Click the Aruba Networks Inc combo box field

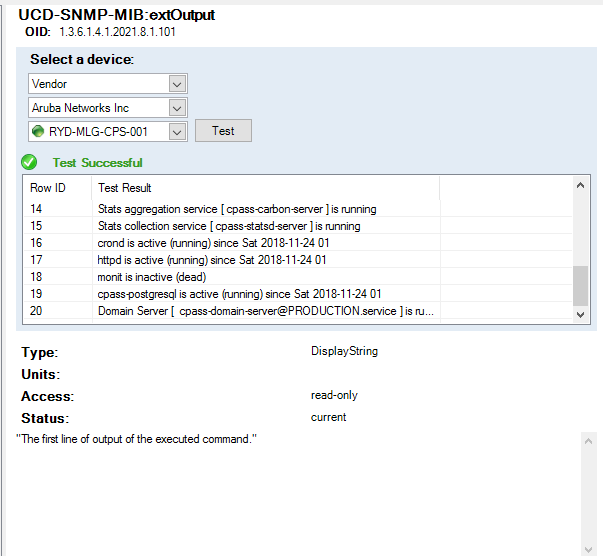(x=108, y=108)
